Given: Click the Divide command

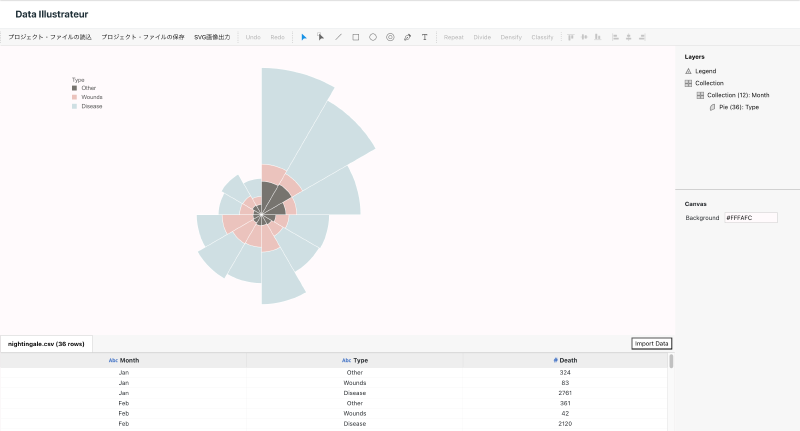Looking at the screenshot, I should coord(482,37).
